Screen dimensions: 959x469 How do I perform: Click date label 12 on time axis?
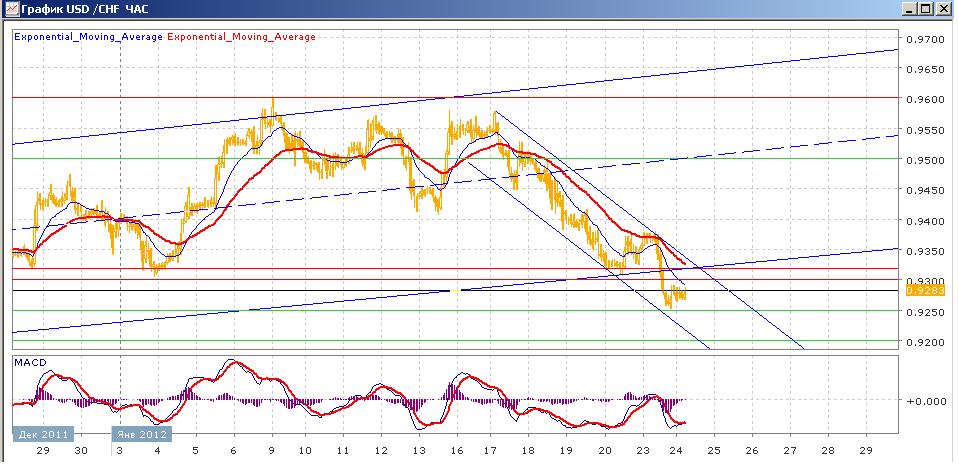[381, 450]
